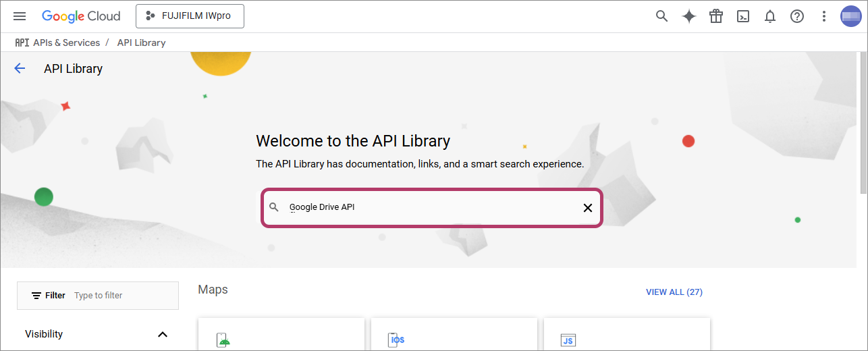
Task: Activate Cloud Shell terminal icon
Action: click(742, 16)
